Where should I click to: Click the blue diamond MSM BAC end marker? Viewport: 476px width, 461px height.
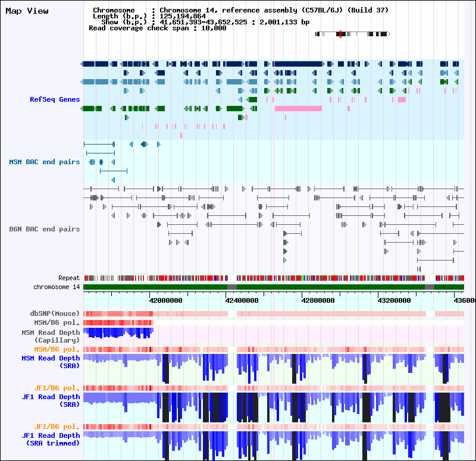pos(145,145)
